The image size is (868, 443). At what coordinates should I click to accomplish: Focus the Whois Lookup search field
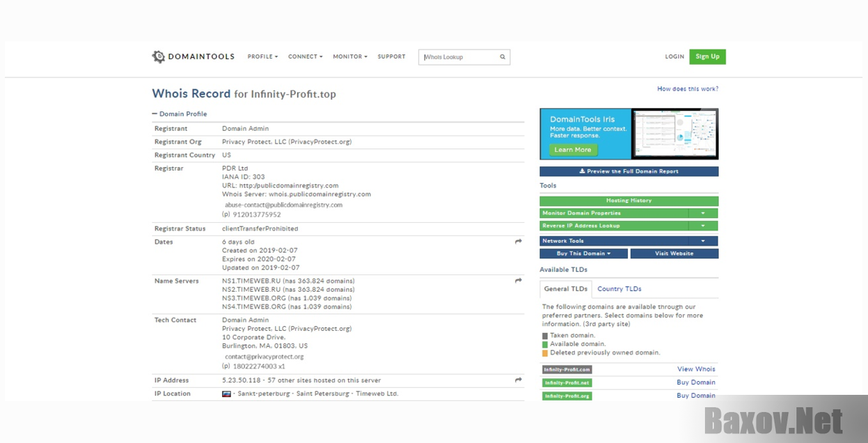click(x=464, y=57)
